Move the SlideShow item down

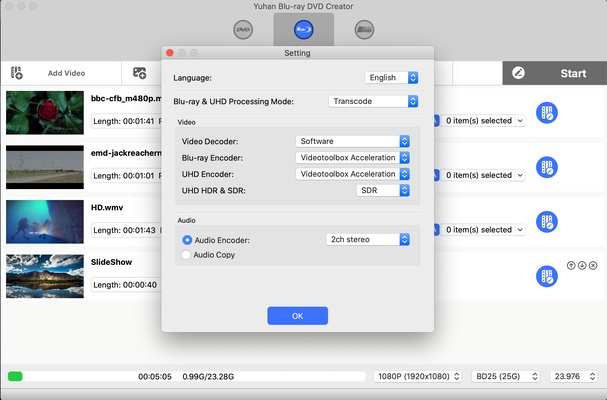582,266
